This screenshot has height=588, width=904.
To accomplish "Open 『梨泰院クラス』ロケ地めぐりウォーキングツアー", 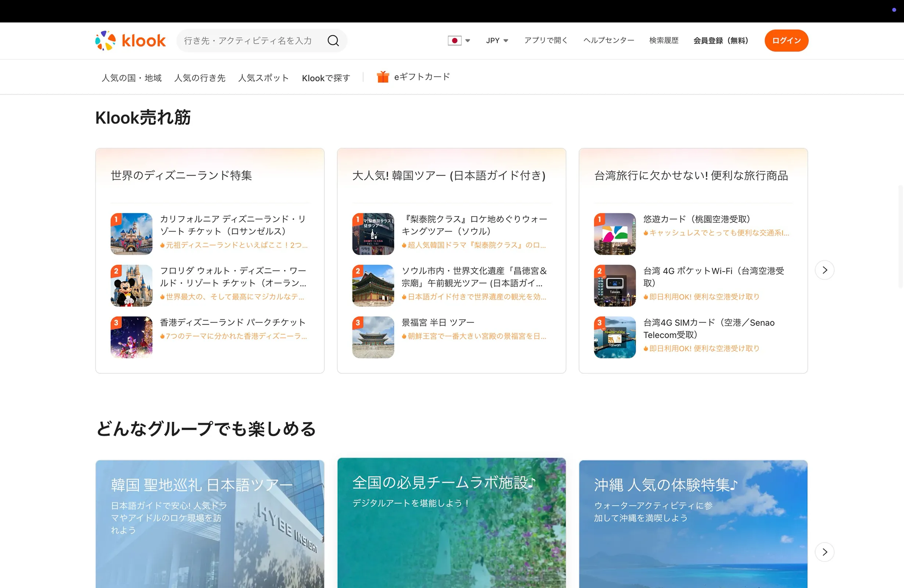I will (x=474, y=225).
